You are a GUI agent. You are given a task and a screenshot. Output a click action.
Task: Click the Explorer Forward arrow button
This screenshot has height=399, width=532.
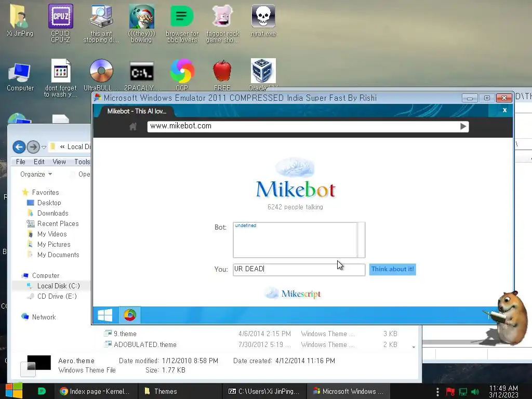(x=33, y=147)
